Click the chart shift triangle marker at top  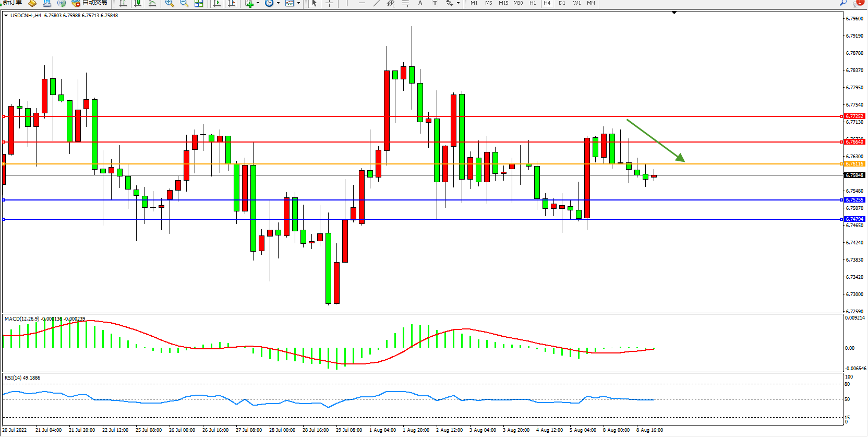click(x=674, y=13)
